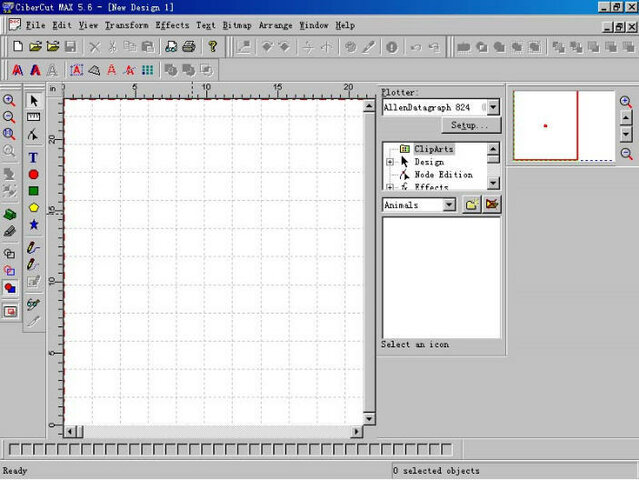Open the View menu
Viewport: 639px width, 480px height.
pos(88,25)
